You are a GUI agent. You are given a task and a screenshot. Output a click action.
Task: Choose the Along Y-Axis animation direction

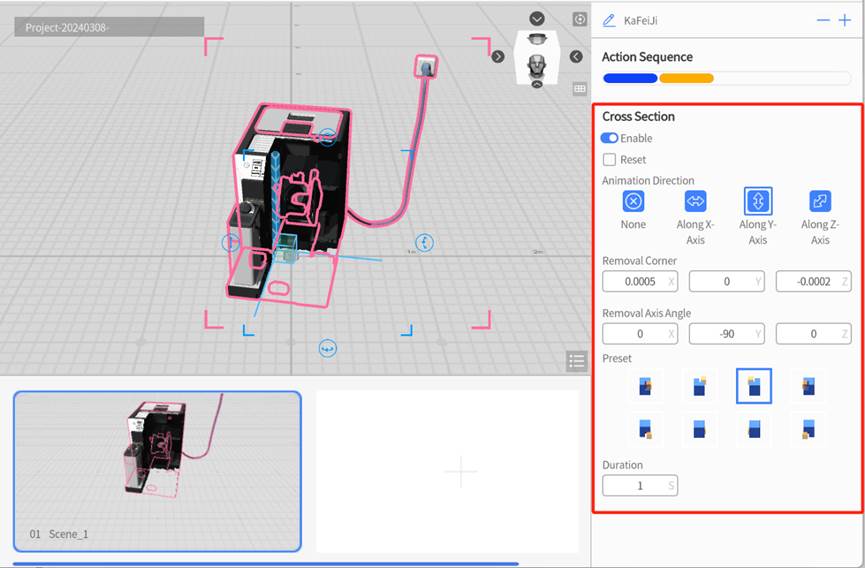coord(757,201)
